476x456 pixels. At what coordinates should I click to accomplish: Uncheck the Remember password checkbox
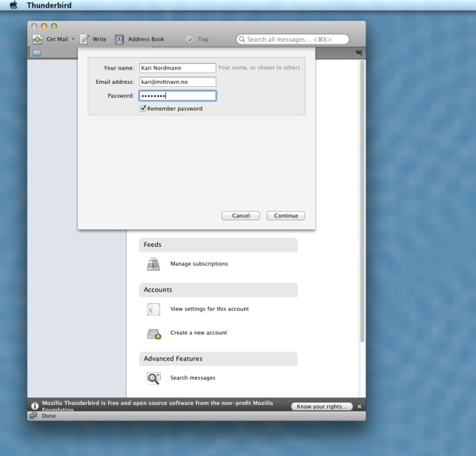(143, 108)
